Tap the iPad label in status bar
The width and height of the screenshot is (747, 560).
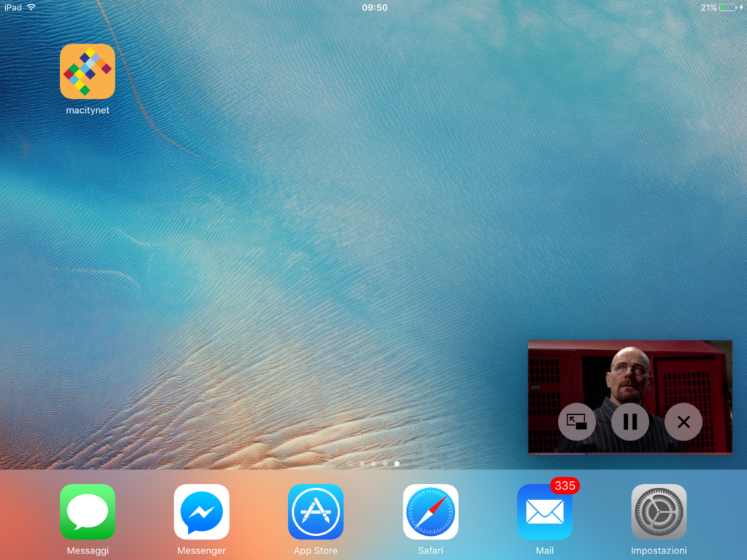coord(13,7)
